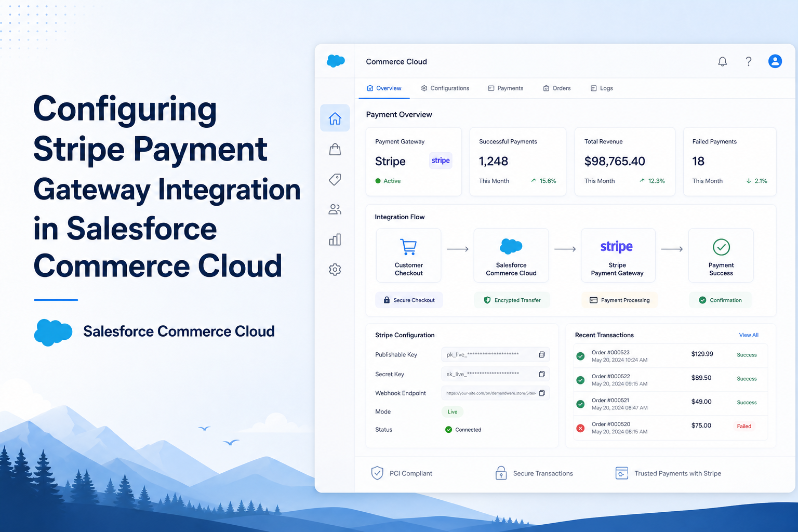
Task: Open the settings gear in the sidebar
Action: click(335, 270)
